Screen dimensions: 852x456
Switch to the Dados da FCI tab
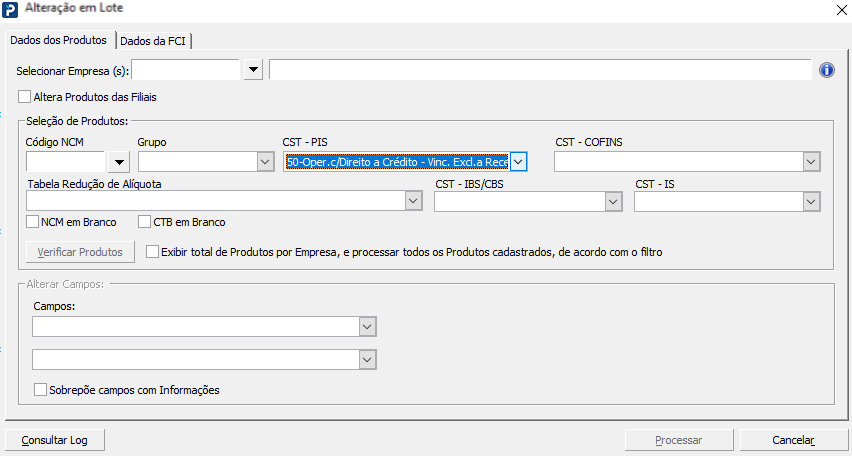153,41
